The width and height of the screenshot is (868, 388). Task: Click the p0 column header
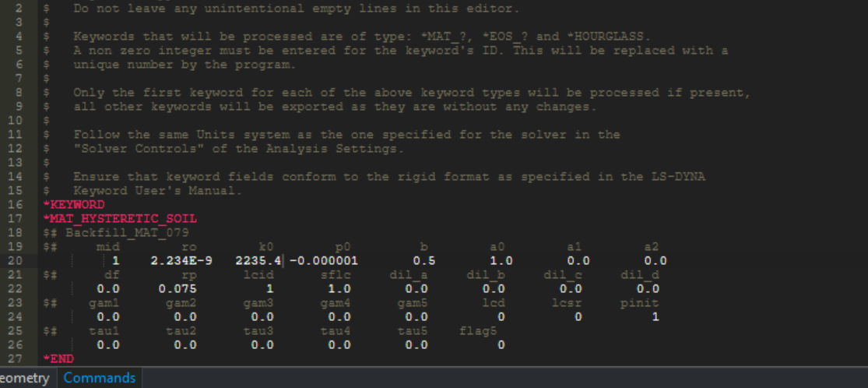[343, 247]
